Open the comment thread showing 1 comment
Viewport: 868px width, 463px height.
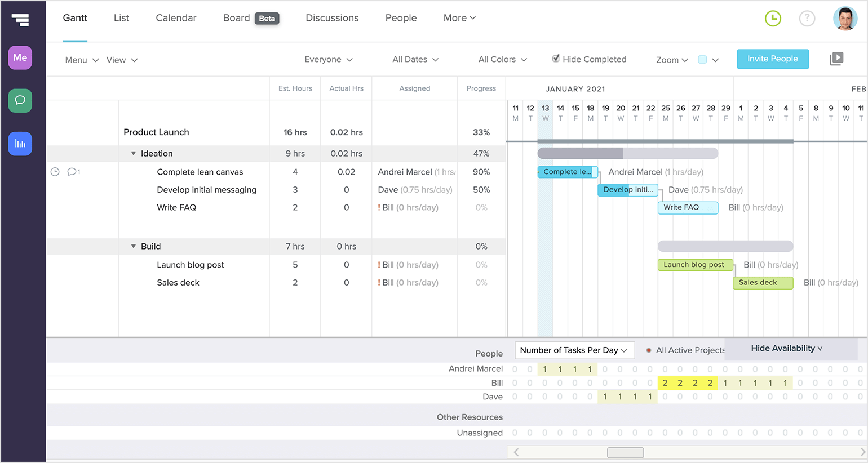pos(72,172)
